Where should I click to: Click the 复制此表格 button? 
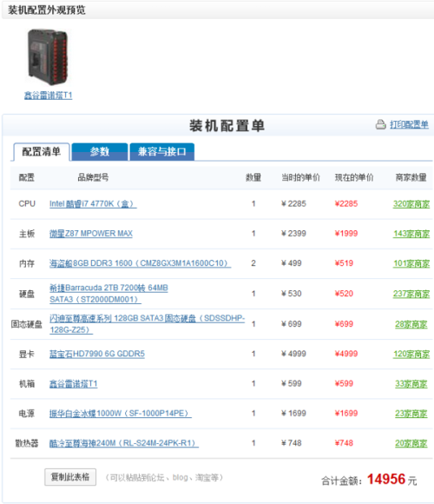[70, 477]
